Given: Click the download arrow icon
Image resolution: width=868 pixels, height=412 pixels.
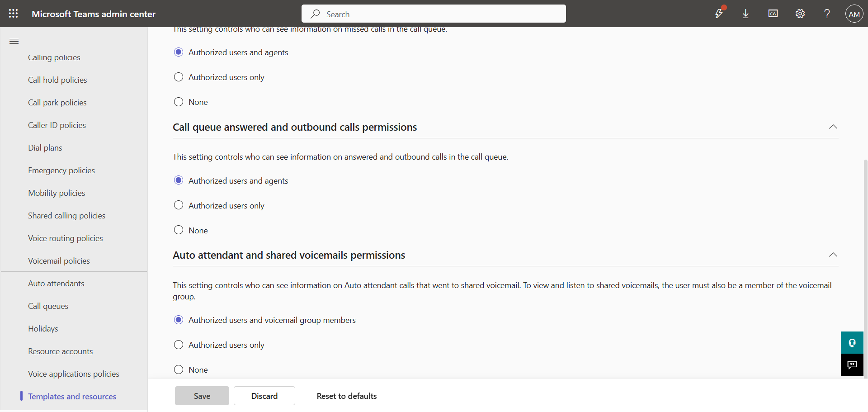Looking at the screenshot, I should point(745,14).
